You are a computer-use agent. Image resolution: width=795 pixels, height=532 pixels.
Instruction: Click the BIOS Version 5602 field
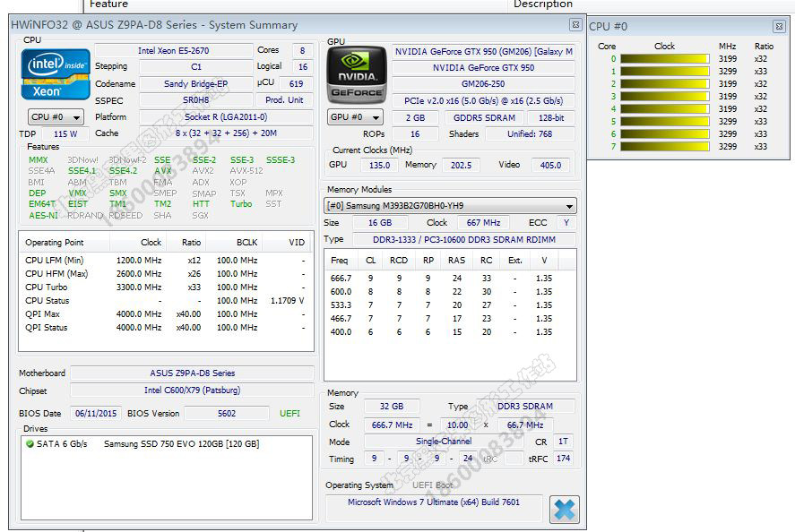(227, 414)
